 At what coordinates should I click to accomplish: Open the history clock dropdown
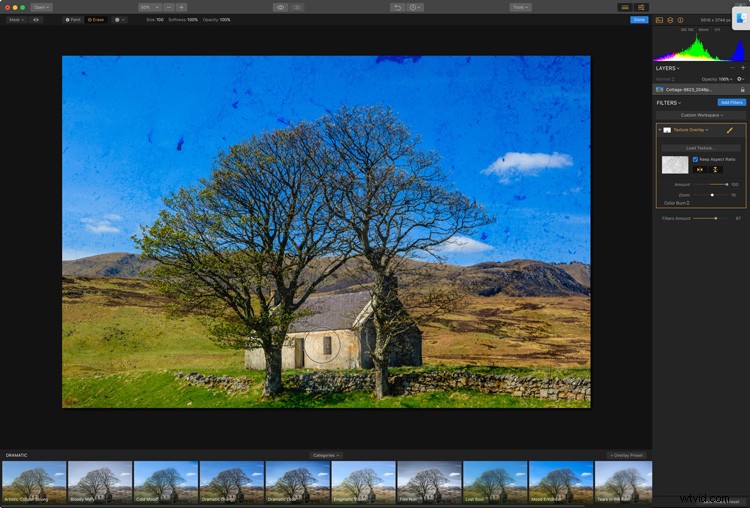[415, 7]
